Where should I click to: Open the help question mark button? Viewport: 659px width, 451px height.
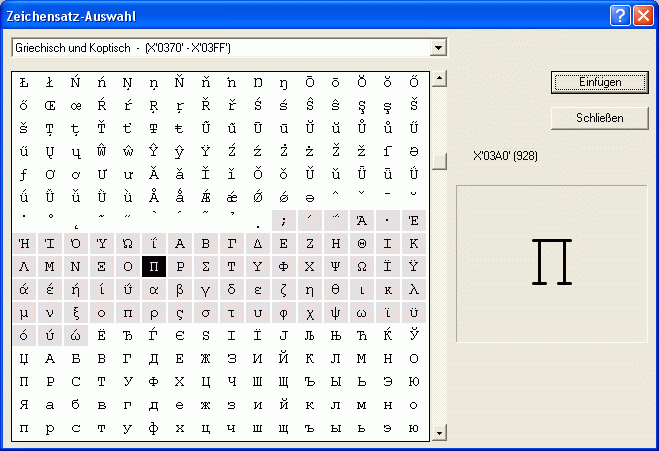[x=620, y=15]
